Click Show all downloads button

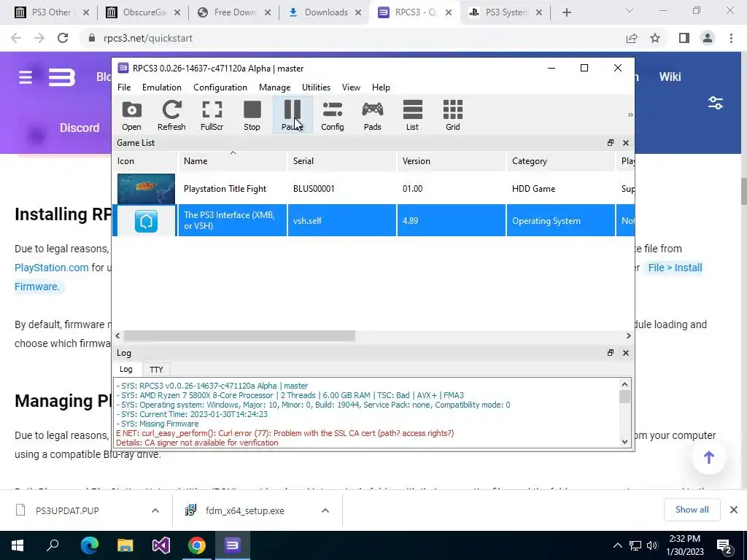click(x=692, y=510)
